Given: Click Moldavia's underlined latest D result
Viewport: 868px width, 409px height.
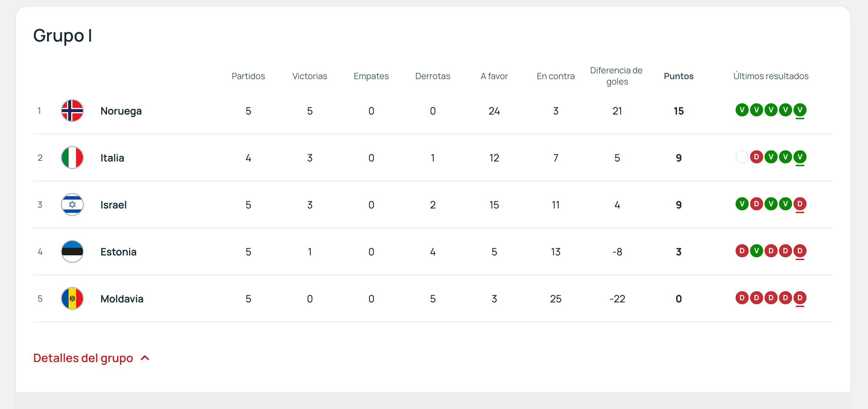Looking at the screenshot, I should pyautogui.click(x=800, y=298).
